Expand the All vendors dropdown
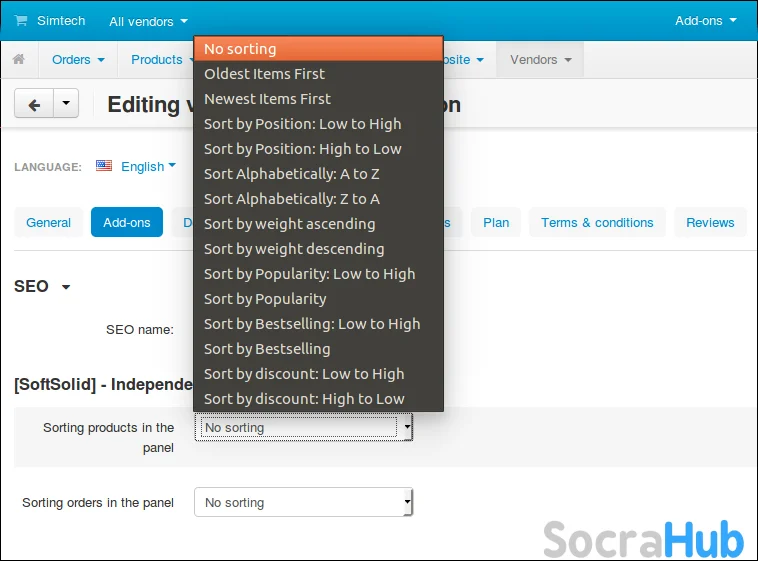758x561 pixels. (148, 21)
